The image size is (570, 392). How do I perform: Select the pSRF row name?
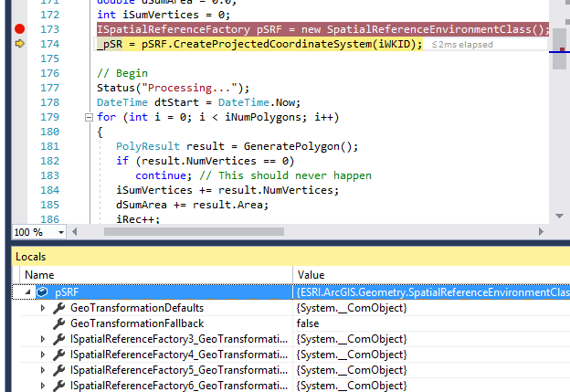point(67,292)
